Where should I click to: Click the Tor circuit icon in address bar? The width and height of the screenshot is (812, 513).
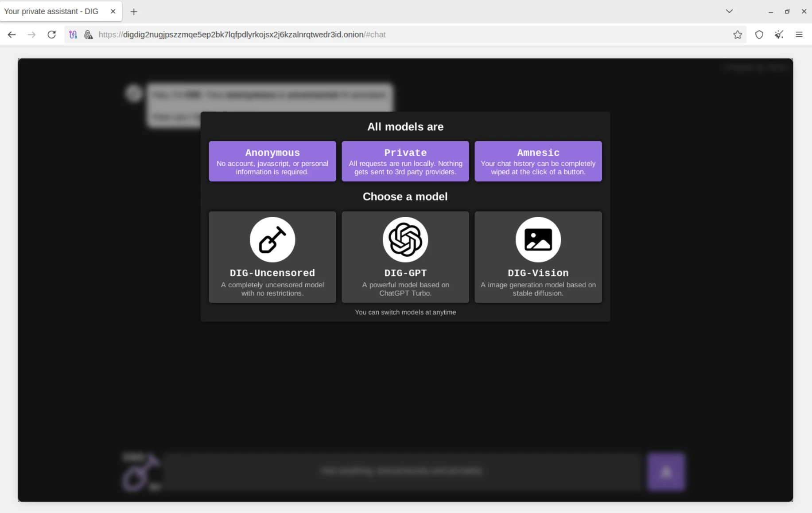click(x=73, y=35)
